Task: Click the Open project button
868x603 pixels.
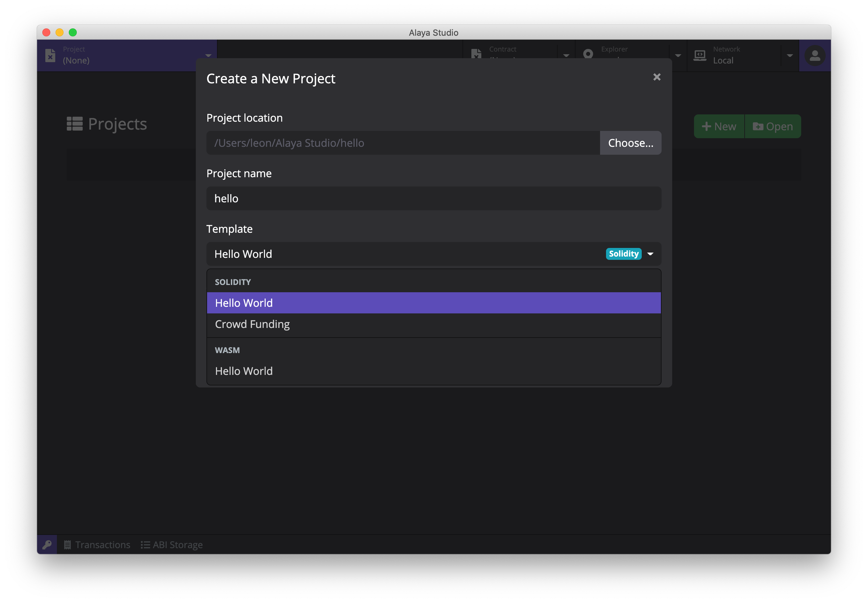Action: coord(772,126)
